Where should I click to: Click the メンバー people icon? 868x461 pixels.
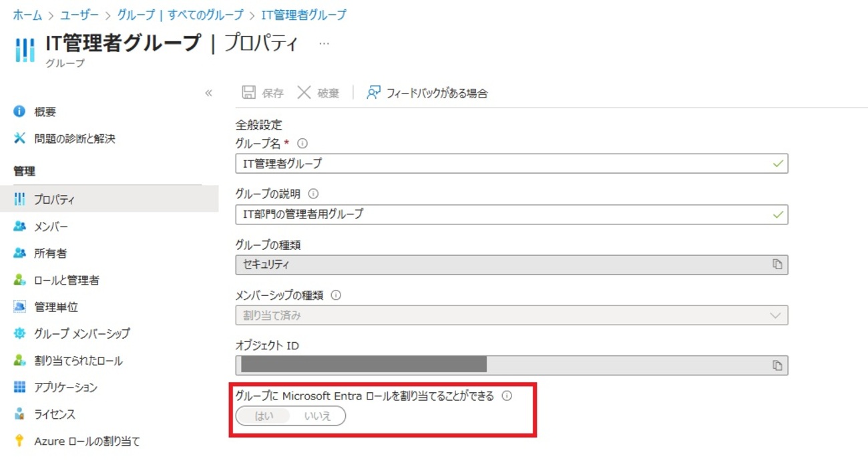click(x=19, y=226)
